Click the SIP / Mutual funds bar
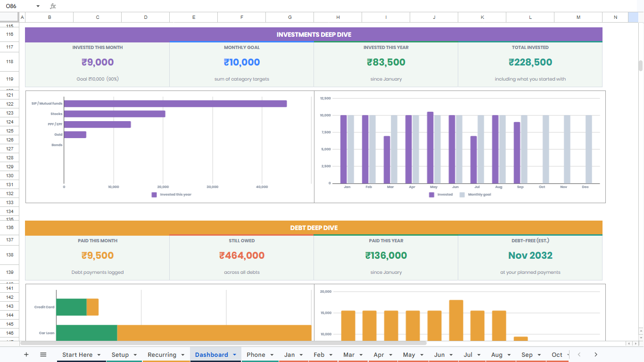The height and width of the screenshot is (362, 644). click(x=175, y=104)
